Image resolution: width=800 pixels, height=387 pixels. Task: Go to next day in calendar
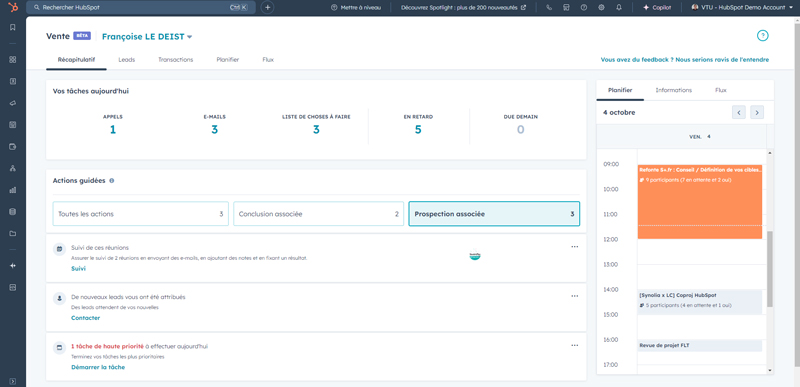(x=757, y=112)
